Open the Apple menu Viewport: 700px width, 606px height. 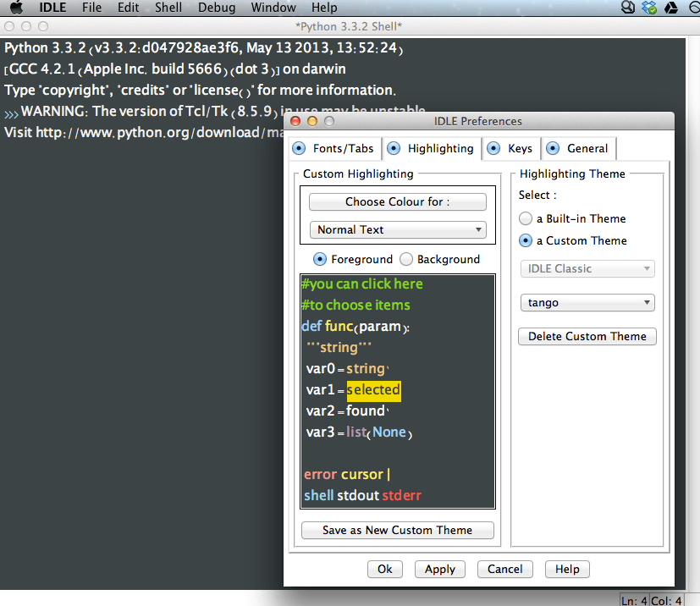pyautogui.click(x=17, y=7)
